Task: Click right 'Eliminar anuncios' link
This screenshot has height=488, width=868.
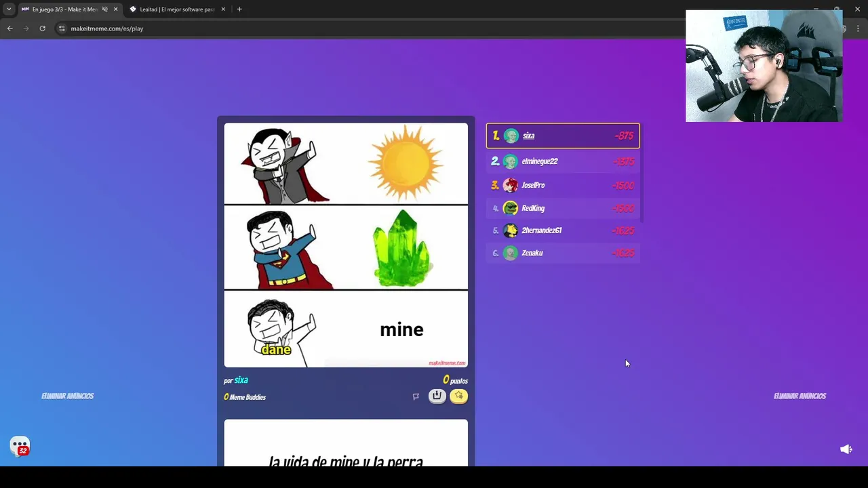Action: (x=800, y=396)
